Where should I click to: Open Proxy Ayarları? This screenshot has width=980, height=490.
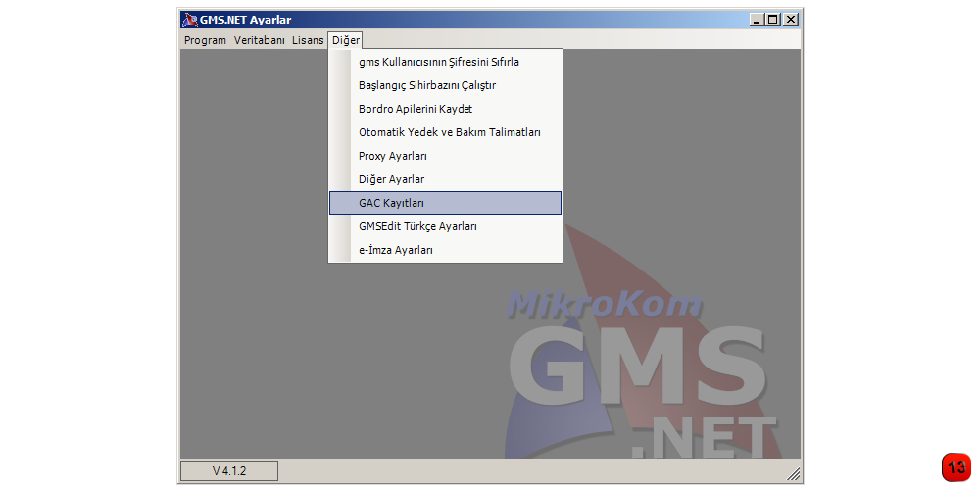(x=445, y=156)
